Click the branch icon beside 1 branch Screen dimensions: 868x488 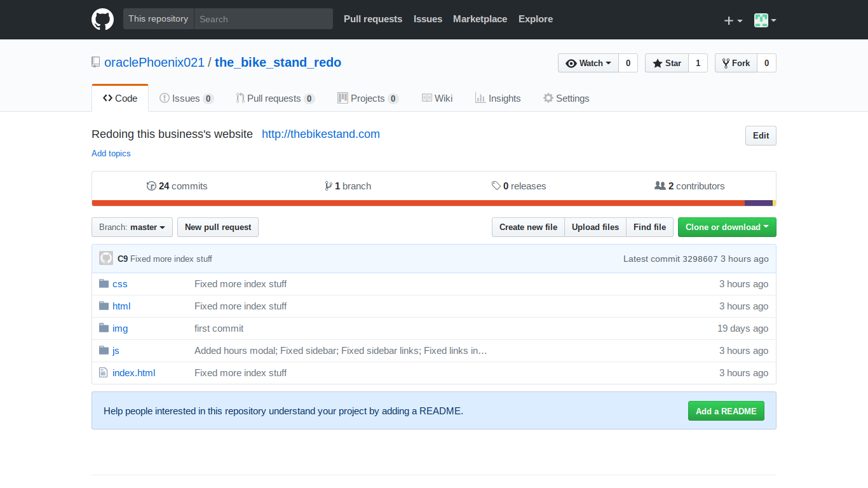click(x=328, y=186)
